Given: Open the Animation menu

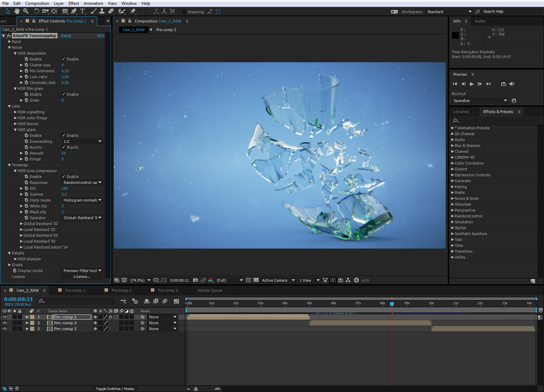Looking at the screenshot, I should (93, 3).
